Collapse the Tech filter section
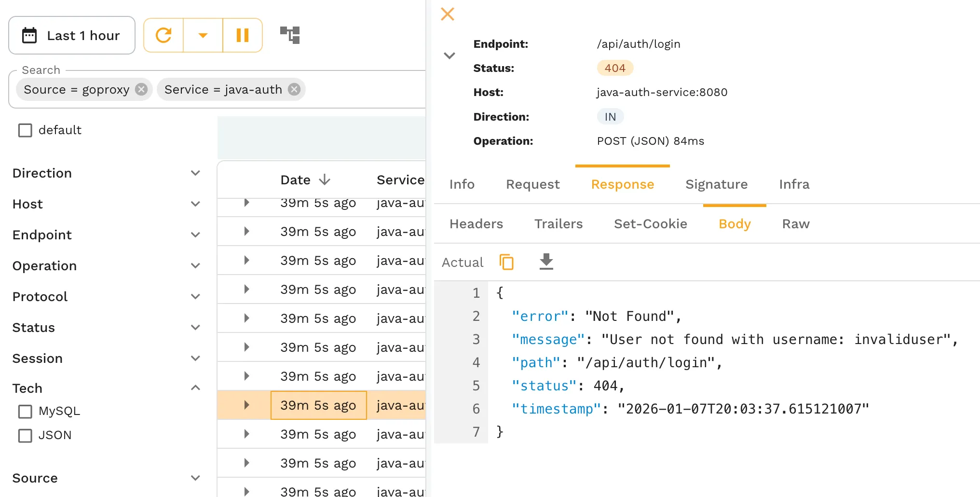980x497 pixels. pos(195,387)
